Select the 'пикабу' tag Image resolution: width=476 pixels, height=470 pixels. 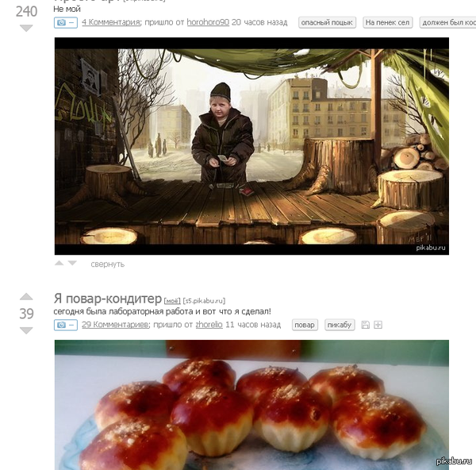point(340,325)
